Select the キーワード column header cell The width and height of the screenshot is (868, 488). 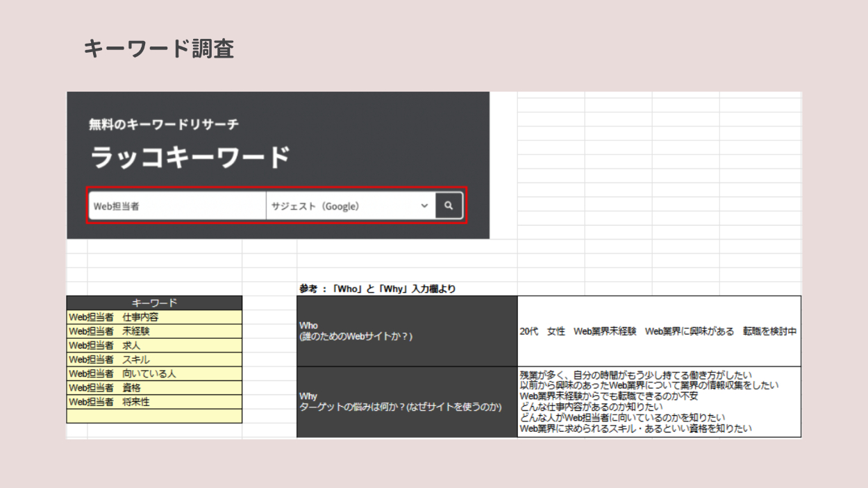pos(154,303)
